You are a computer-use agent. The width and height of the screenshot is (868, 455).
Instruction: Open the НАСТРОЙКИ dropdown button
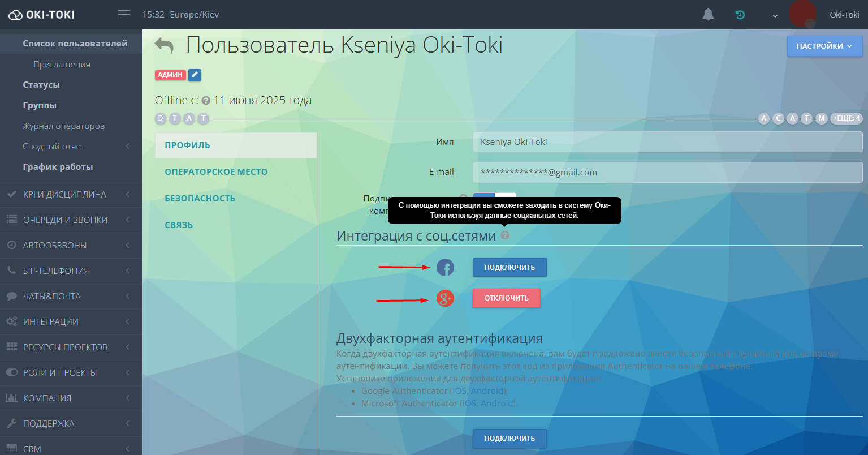pos(824,46)
